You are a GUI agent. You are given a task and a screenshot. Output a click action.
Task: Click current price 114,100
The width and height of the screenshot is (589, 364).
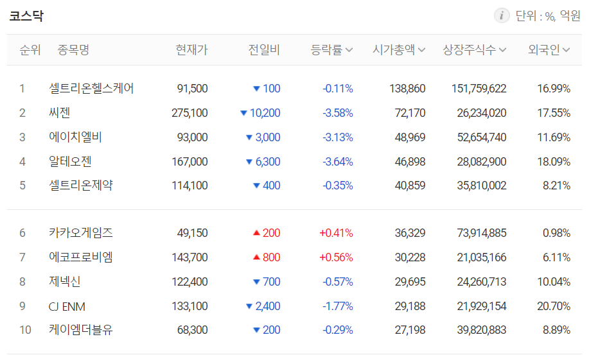189,186
